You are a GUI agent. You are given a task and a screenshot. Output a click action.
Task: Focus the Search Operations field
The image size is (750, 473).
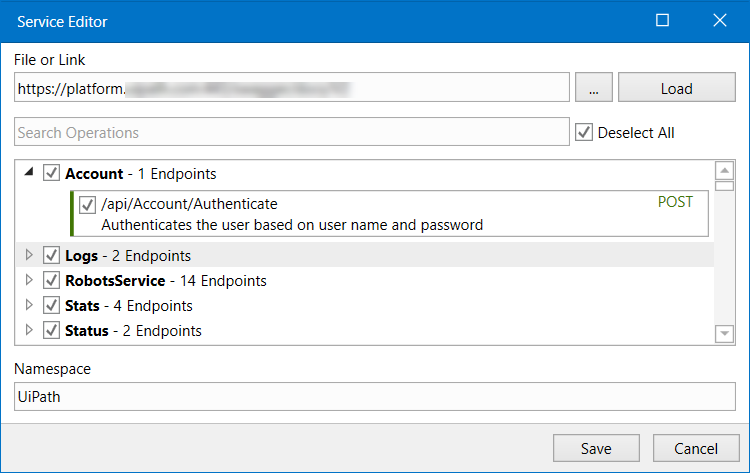point(291,132)
